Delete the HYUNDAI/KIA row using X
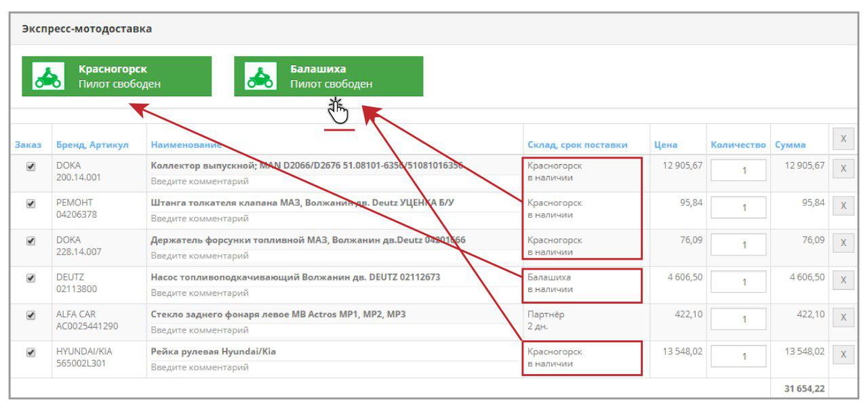This screenshot has height=410, width=868. click(843, 354)
